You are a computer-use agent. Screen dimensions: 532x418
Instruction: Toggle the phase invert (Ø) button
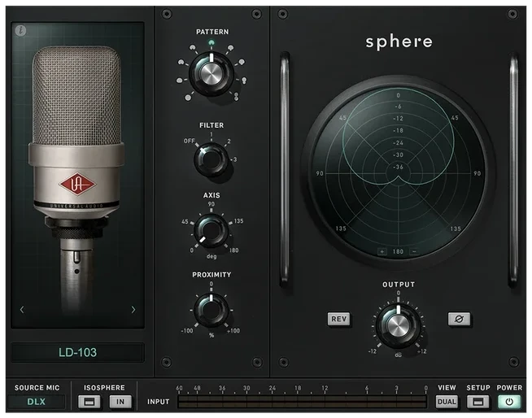[459, 319]
